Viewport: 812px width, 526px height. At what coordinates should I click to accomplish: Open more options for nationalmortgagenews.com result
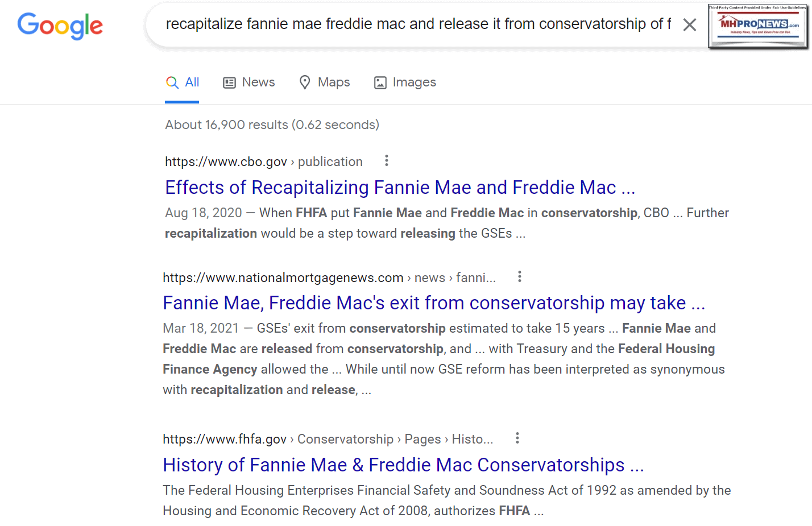click(x=520, y=277)
